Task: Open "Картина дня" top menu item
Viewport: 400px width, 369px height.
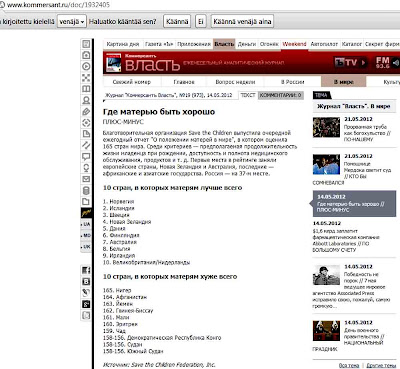Action: 123,44
